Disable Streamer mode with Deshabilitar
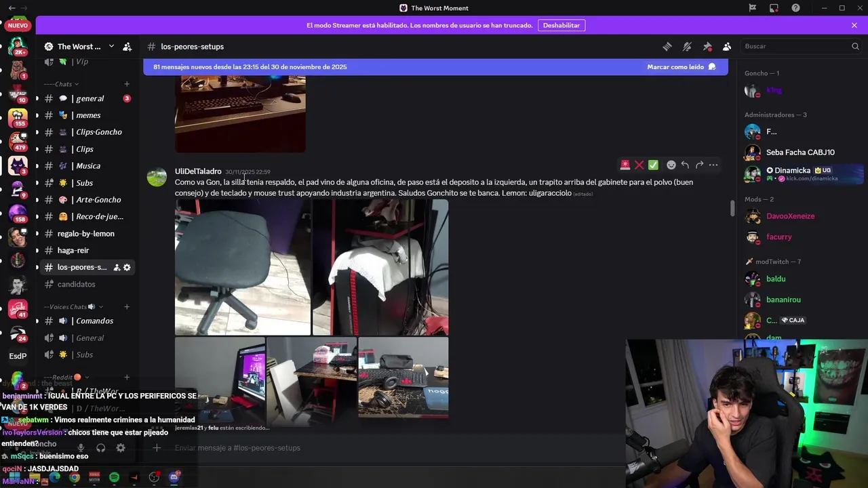Image resolution: width=868 pixels, height=488 pixels. pos(561,25)
